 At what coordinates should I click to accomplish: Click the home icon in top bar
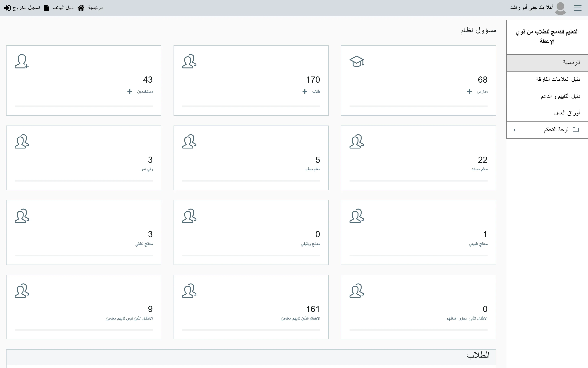tap(81, 8)
